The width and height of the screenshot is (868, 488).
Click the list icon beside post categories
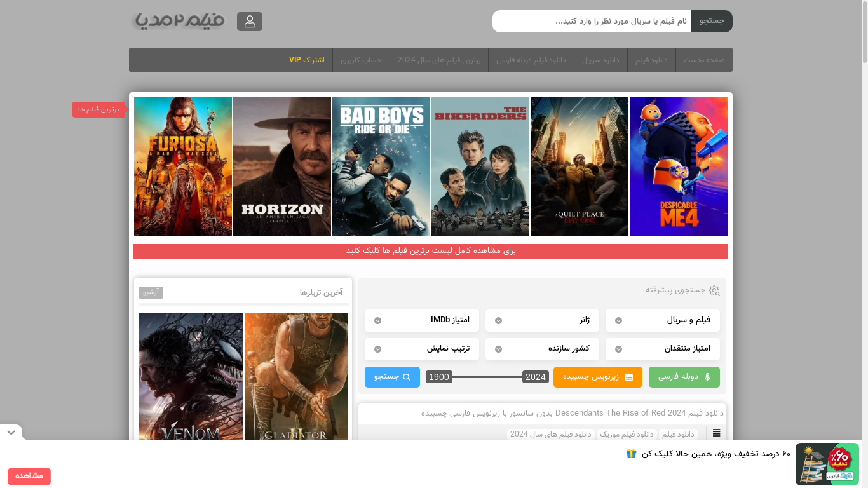tap(717, 433)
